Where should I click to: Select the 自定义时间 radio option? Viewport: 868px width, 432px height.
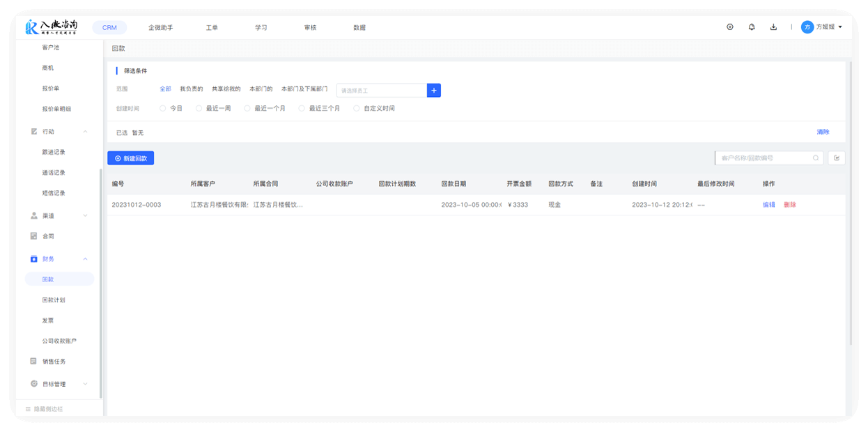[x=357, y=109]
